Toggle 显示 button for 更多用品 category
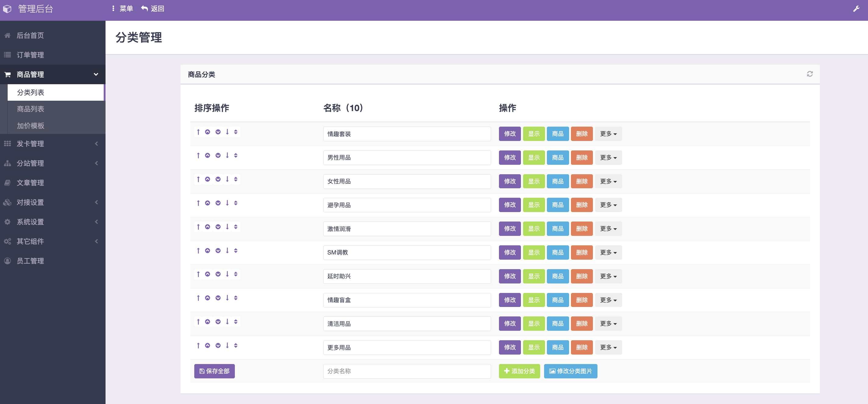 point(533,347)
